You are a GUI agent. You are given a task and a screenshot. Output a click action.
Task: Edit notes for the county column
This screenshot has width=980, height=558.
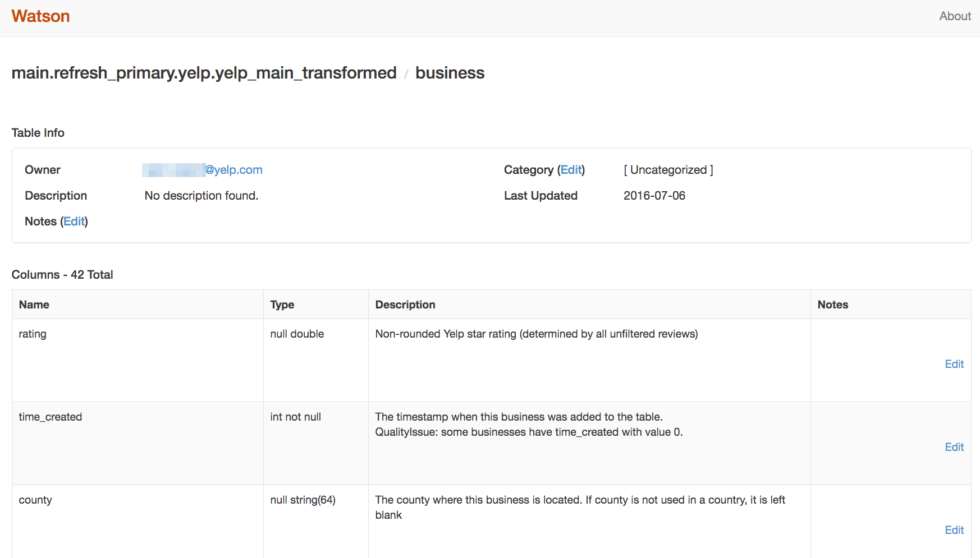point(954,530)
